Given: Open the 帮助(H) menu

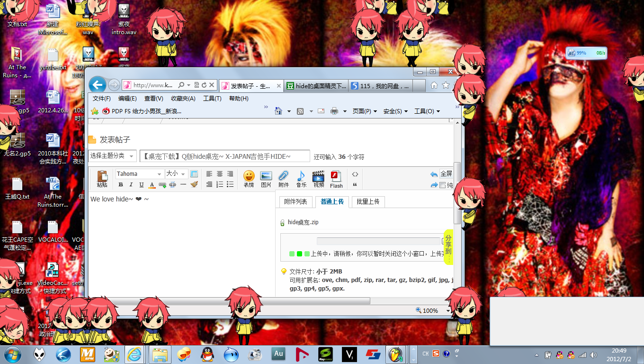Looking at the screenshot, I should (x=239, y=99).
